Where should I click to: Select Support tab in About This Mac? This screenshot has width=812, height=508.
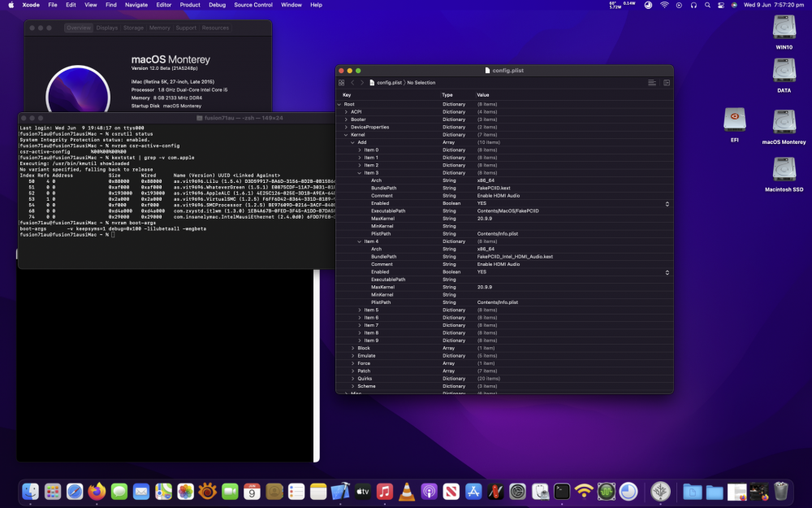pyautogui.click(x=186, y=28)
